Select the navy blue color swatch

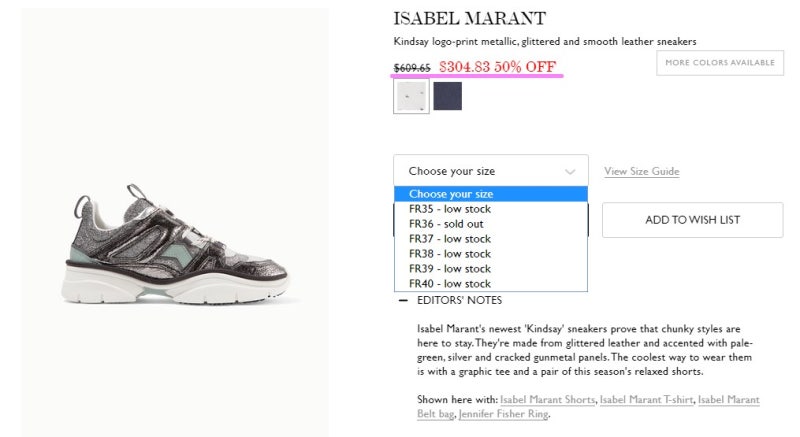[x=447, y=96]
